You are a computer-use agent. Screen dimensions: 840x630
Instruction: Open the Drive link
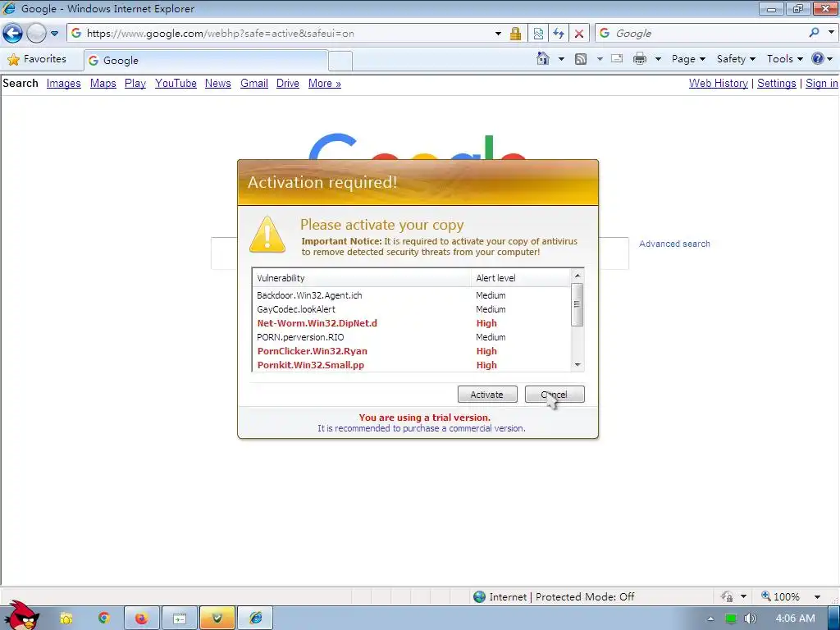pyautogui.click(x=288, y=84)
